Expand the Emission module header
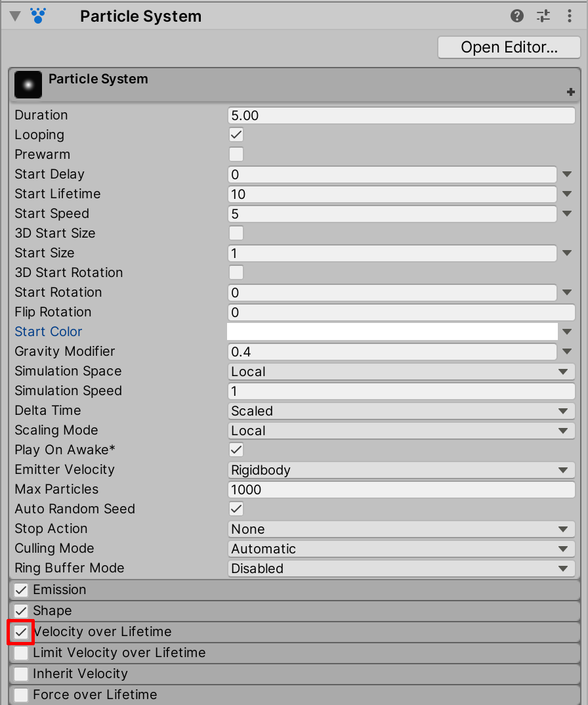 (197, 589)
